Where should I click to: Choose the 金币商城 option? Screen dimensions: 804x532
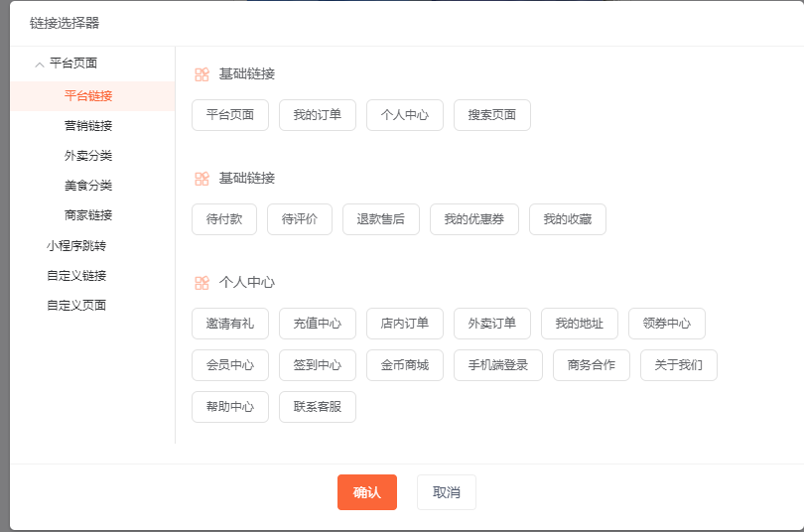[405, 365]
